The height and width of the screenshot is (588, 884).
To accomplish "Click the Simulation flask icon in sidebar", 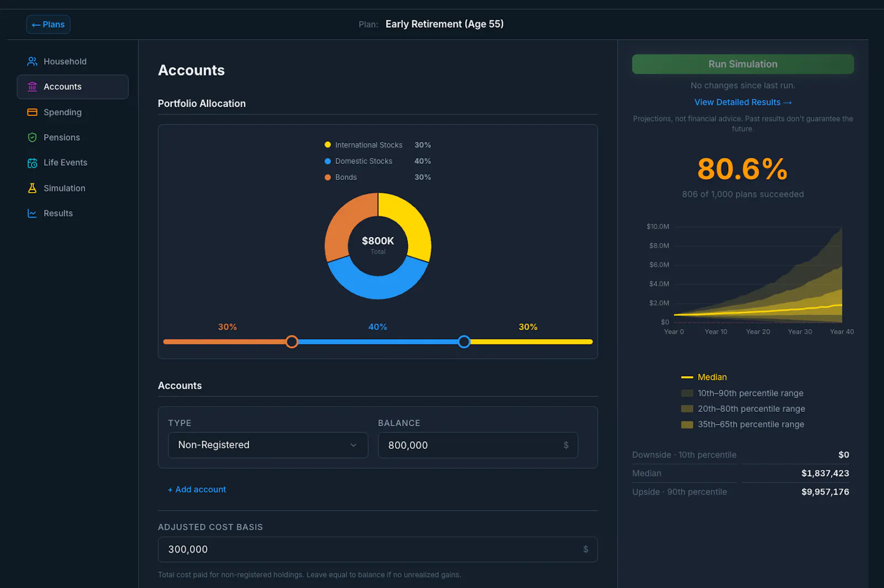I will click(32, 188).
